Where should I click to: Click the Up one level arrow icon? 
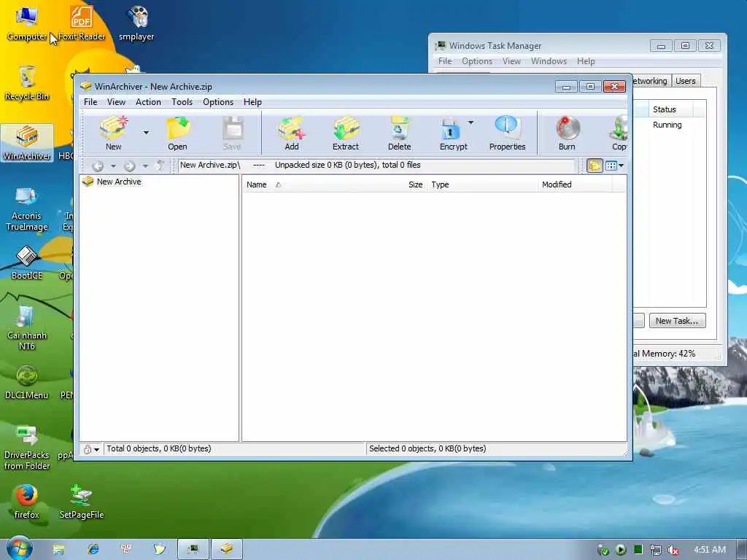pos(160,166)
